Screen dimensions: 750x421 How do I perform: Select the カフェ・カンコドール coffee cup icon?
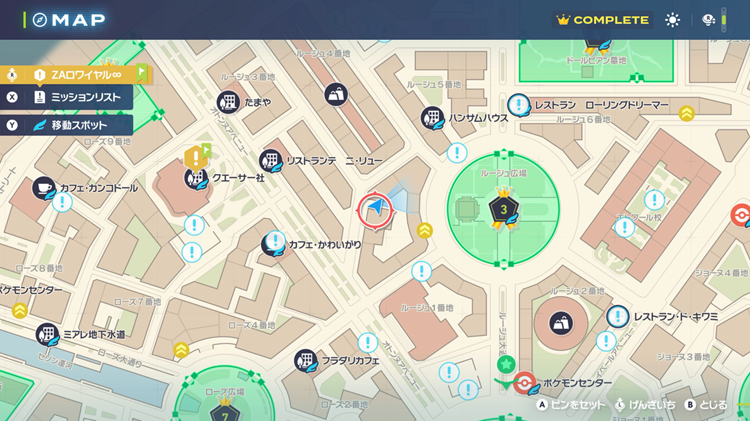pos(43,187)
